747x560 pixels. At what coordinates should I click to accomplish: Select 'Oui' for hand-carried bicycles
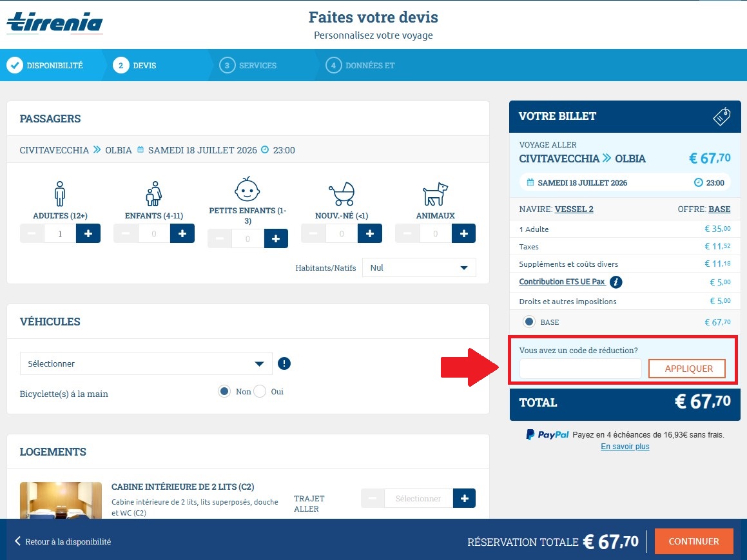[260, 391]
